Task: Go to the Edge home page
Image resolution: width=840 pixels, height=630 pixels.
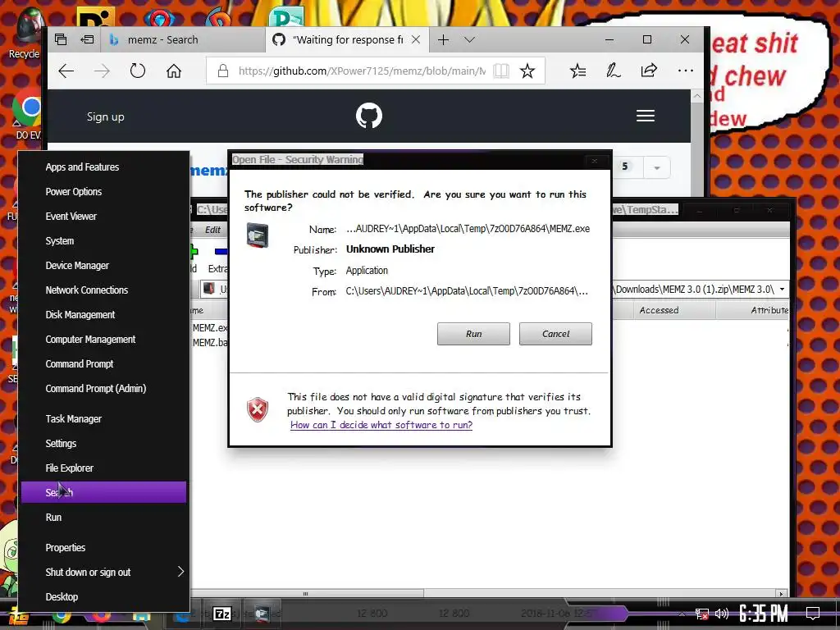Action: click(174, 71)
